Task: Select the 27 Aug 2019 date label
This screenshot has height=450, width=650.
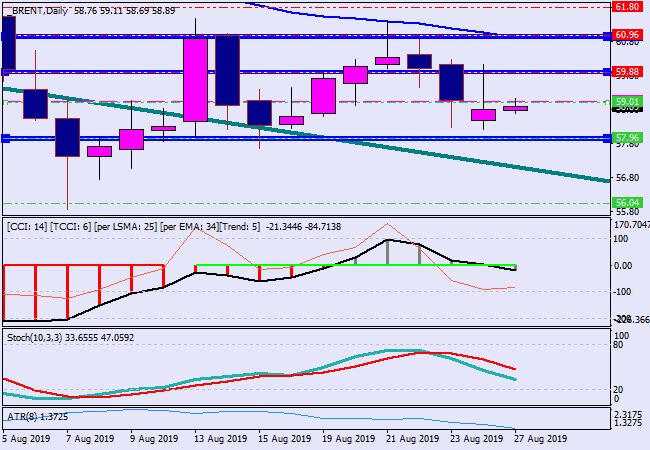Action: point(540,438)
